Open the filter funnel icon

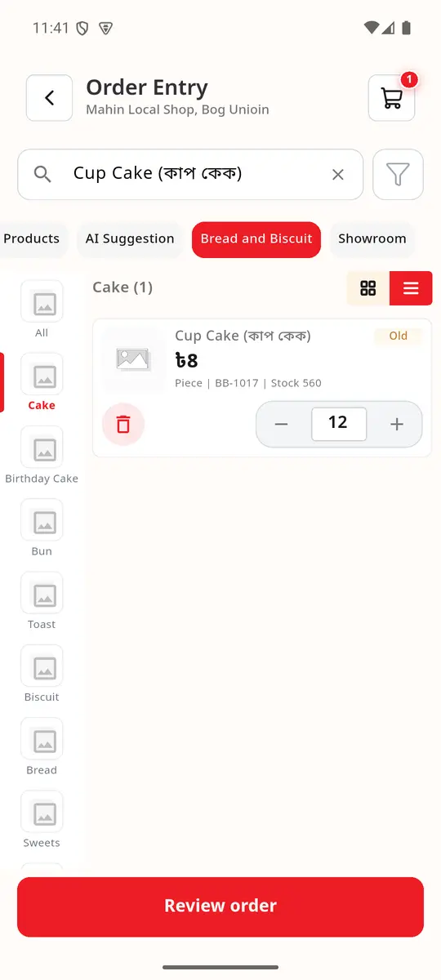click(x=398, y=174)
